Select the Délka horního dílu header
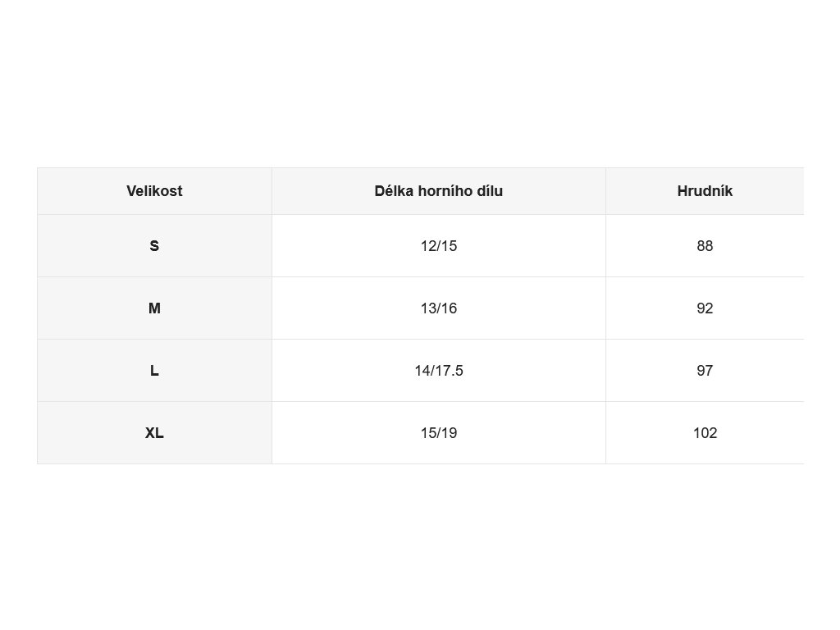 pyautogui.click(x=439, y=191)
